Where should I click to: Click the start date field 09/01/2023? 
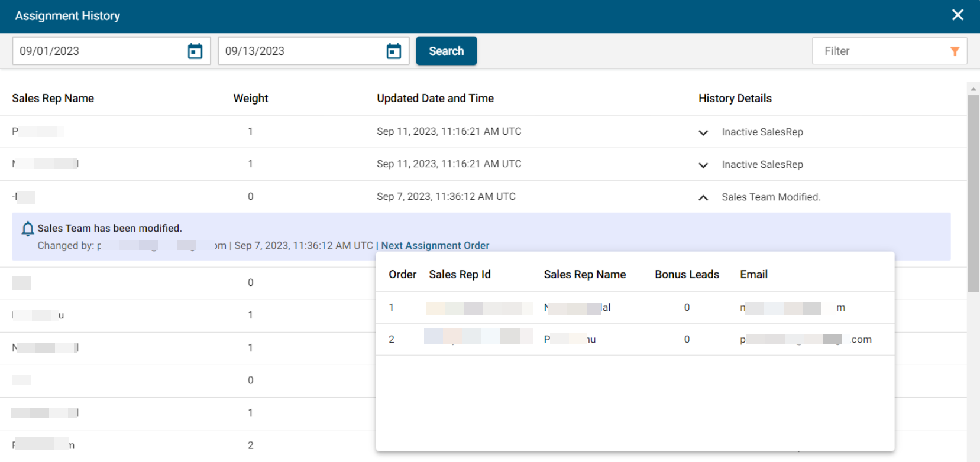(111, 51)
